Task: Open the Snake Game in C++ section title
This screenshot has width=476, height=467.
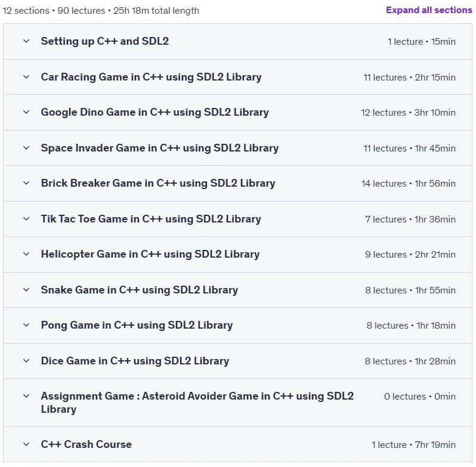Action: pyautogui.click(x=140, y=290)
